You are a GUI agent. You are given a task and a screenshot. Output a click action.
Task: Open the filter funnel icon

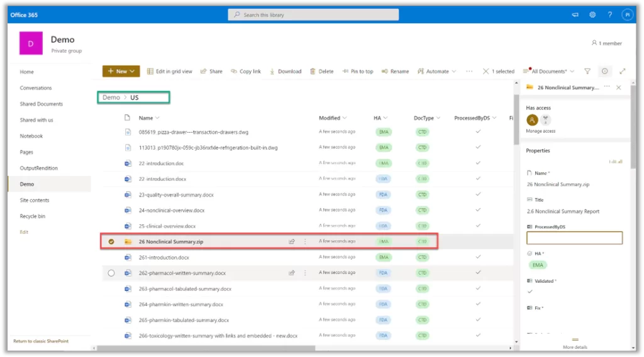[x=587, y=72]
